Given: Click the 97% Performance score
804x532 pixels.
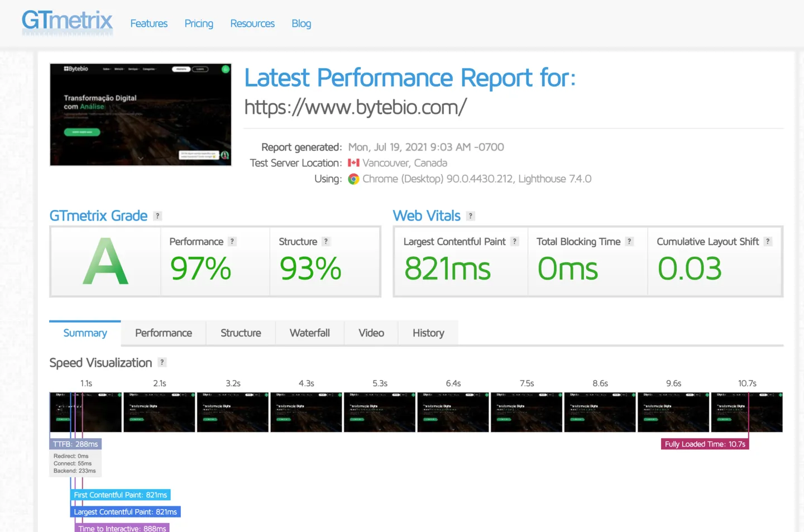Looking at the screenshot, I should tap(200, 269).
